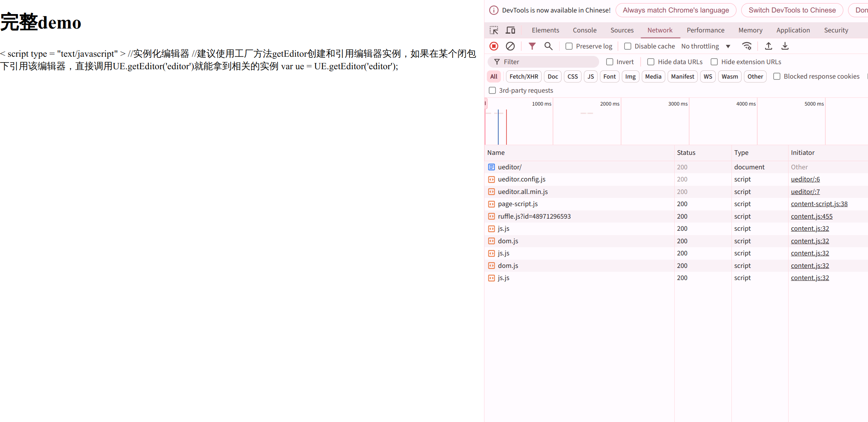Check Blocked response cookies

tap(777, 76)
